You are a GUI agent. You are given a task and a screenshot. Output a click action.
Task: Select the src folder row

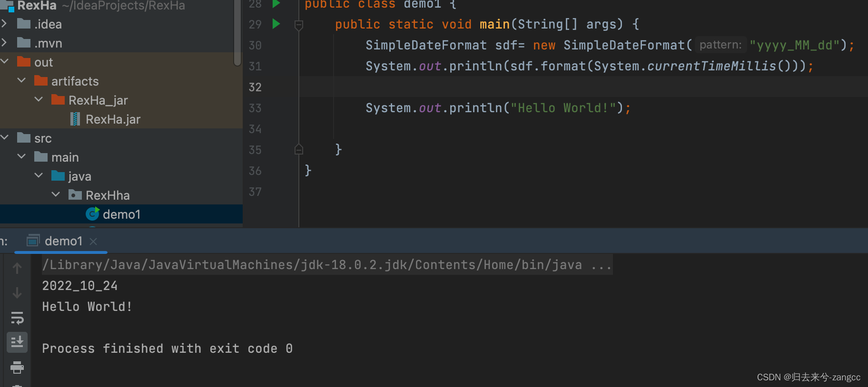point(121,138)
